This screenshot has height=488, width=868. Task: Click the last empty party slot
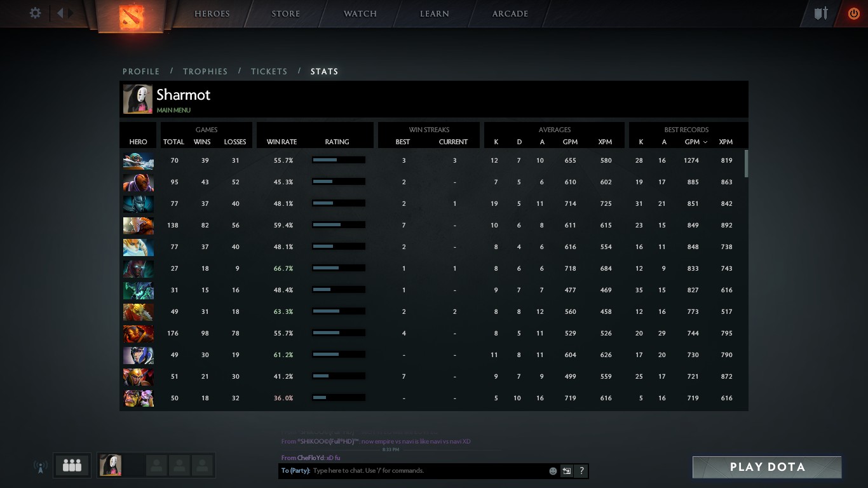coord(202,465)
